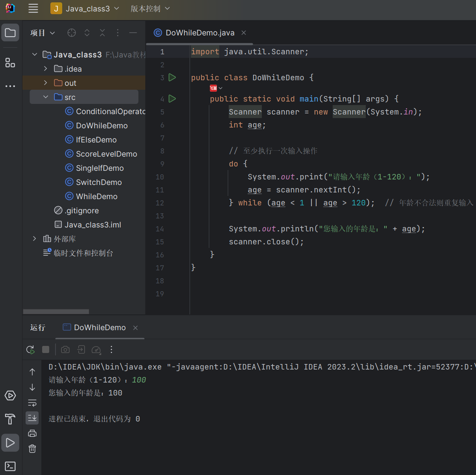The width and height of the screenshot is (476, 475).
Task: Toggle soft-wrap in the run console
Action: 32,403
